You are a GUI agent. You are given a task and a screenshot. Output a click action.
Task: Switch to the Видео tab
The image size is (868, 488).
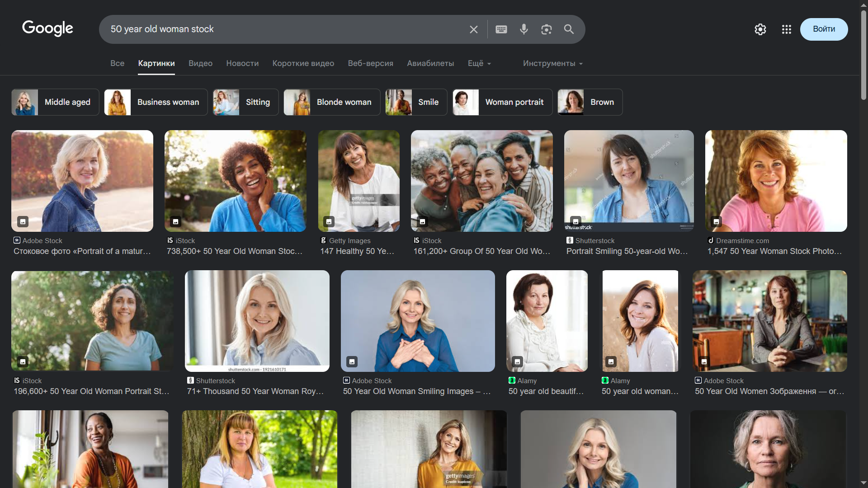(x=200, y=63)
